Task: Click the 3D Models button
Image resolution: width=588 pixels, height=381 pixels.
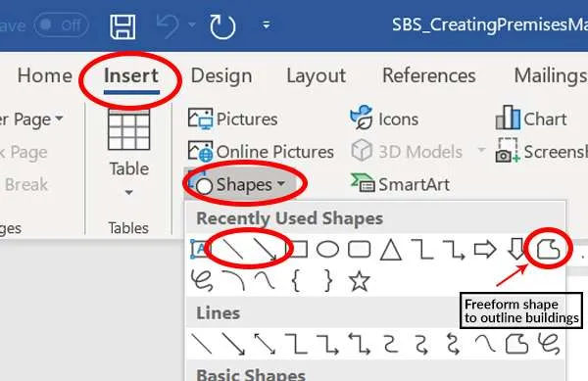Action: point(407,152)
